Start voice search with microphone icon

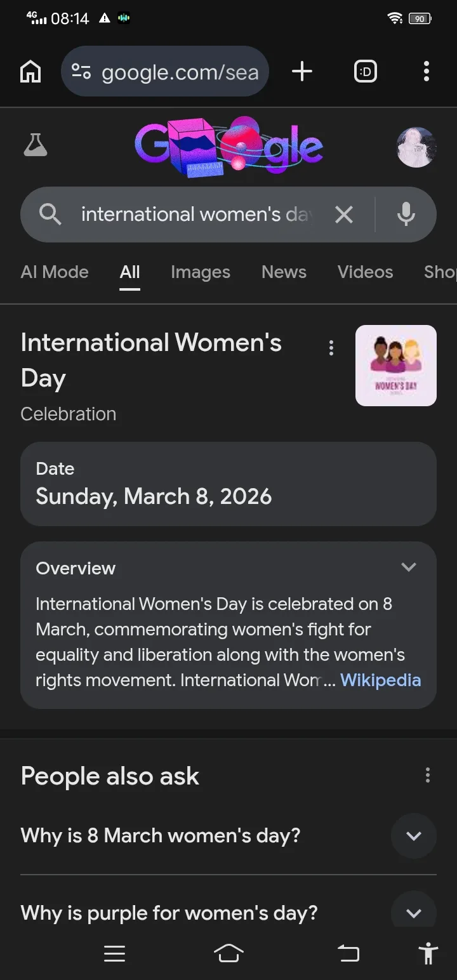coord(406,215)
